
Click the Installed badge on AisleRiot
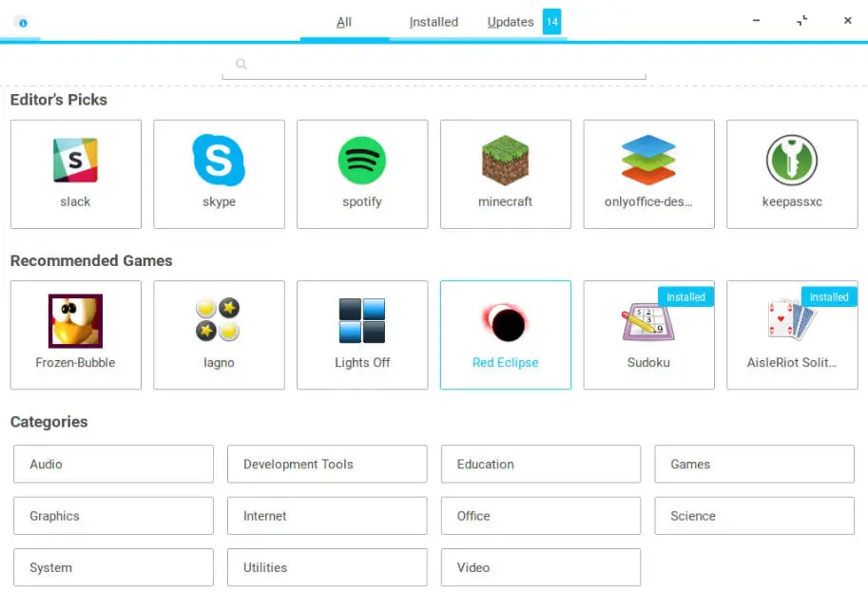pos(829,297)
